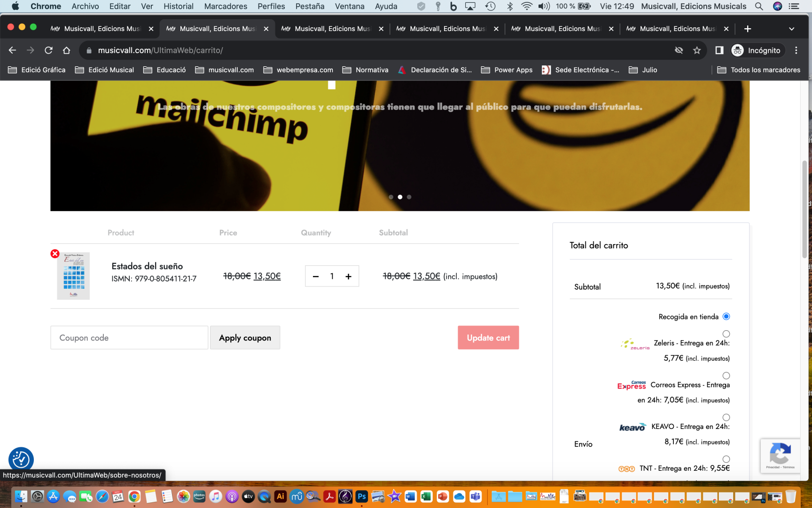Choose KEAVO 24h delivery radio
This screenshot has width=812, height=508.
pyautogui.click(x=726, y=418)
